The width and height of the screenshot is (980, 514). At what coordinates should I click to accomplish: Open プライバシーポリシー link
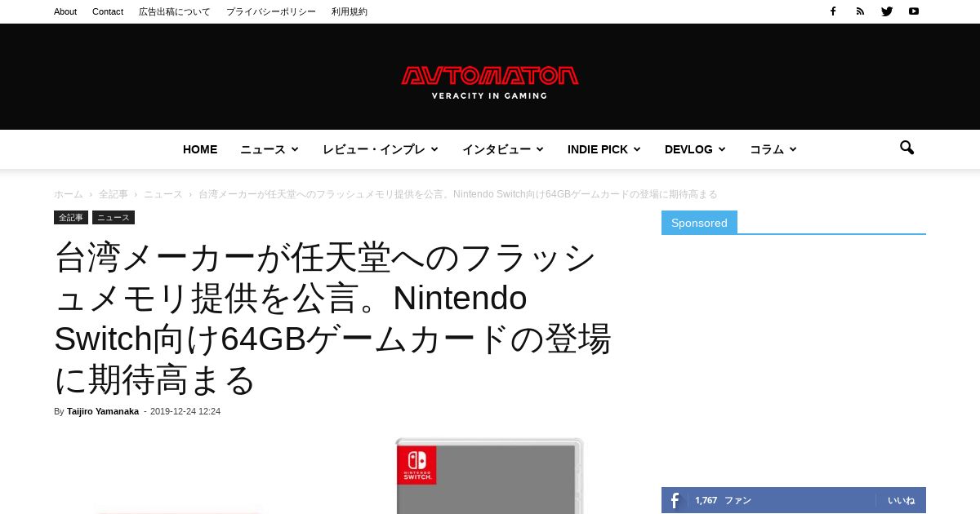click(271, 11)
